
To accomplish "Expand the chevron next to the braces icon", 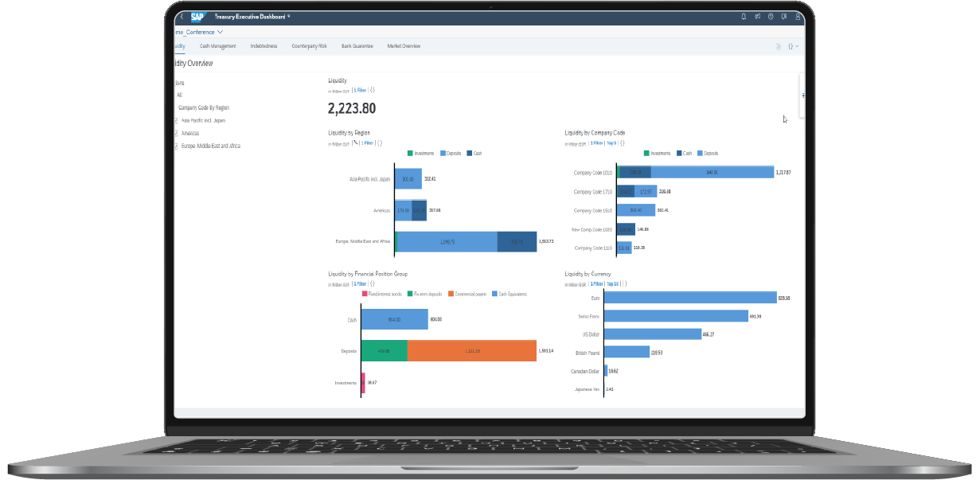I will point(799,46).
